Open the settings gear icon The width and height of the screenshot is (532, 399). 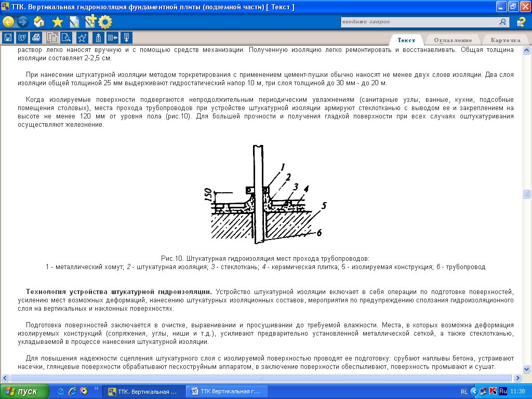point(105,22)
